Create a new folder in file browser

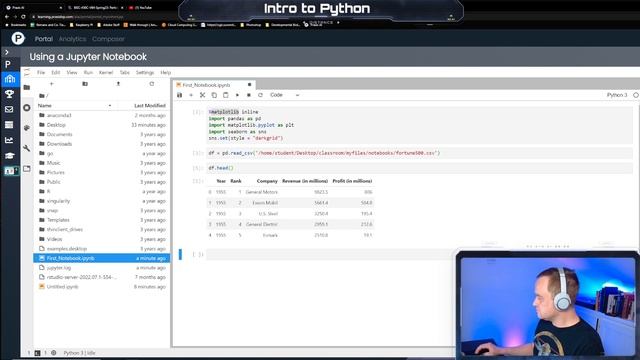pyautogui.click(x=85, y=84)
